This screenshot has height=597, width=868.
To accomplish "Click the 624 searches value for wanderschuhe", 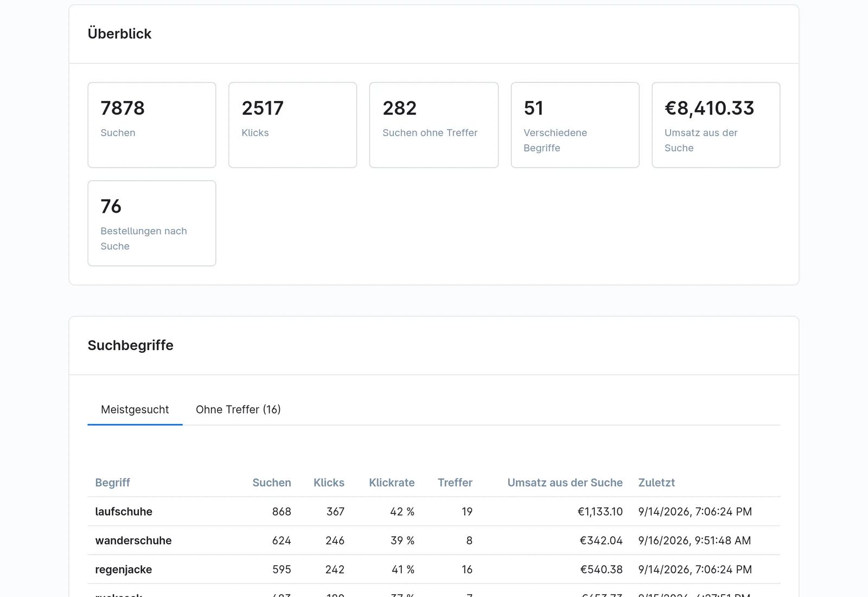I will click(282, 541).
